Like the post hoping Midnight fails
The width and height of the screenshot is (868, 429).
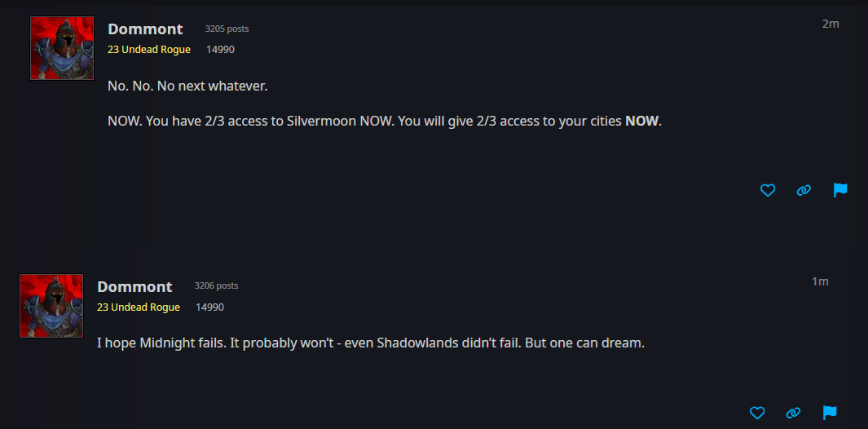tap(756, 413)
